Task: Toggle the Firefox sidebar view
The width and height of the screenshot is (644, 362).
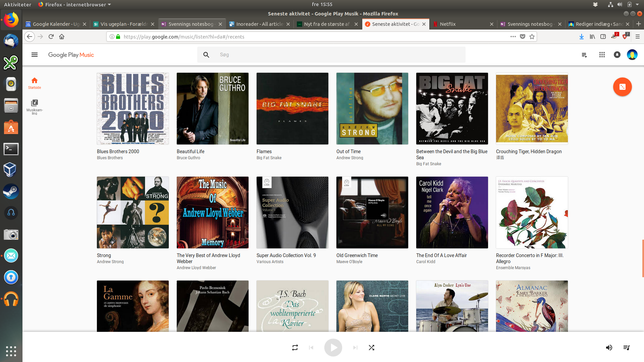Action: point(603,37)
